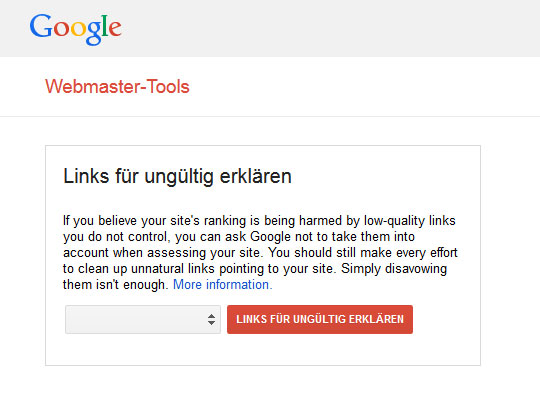
Task: Click the word information in the blue link
Action: (x=239, y=285)
